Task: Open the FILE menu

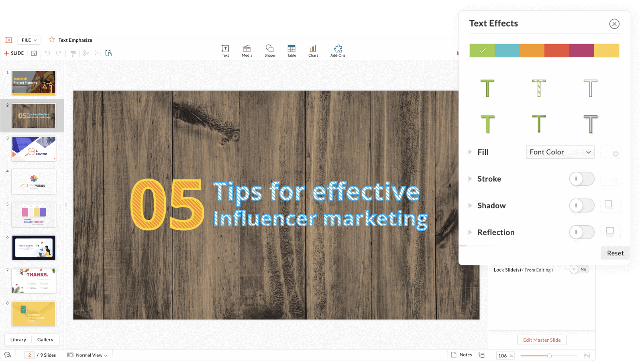Action: (29, 40)
